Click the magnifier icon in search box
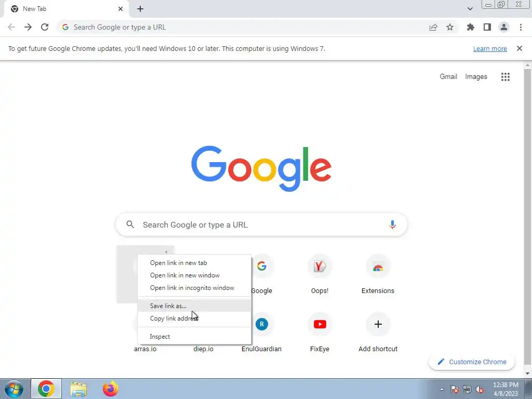This screenshot has height=399, width=532. pos(130,224)
